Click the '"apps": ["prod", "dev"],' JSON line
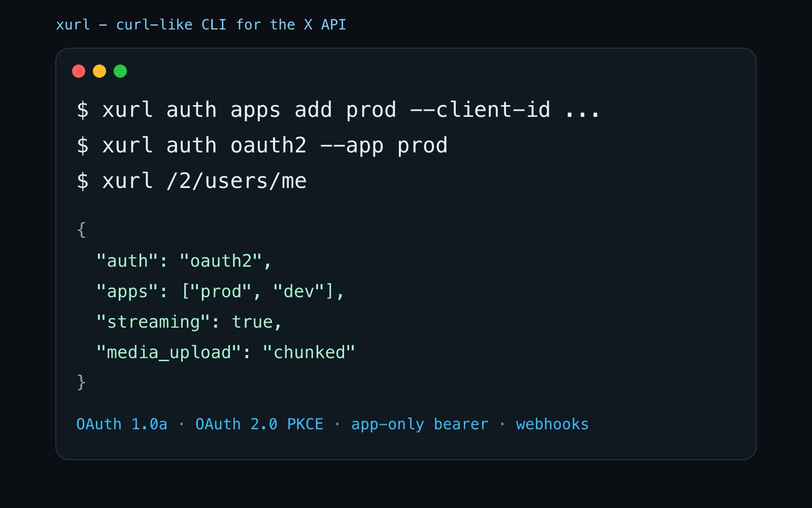 [x=221, y=291]
